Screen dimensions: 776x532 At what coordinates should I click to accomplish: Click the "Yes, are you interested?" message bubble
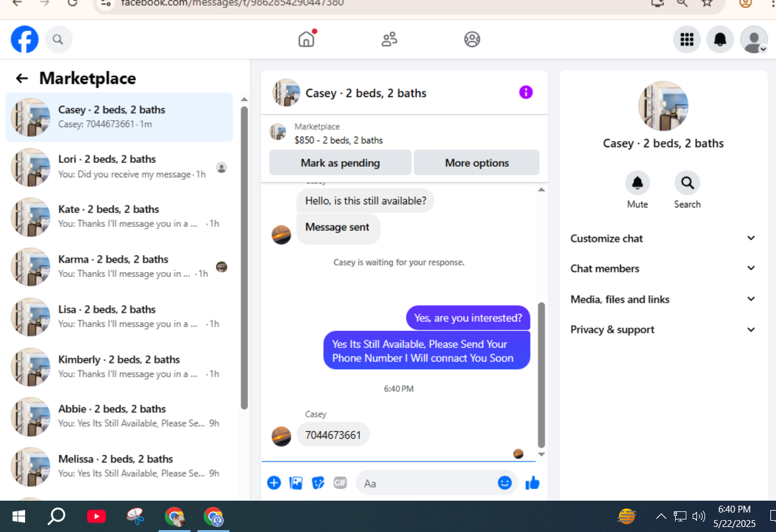click(x=468, y=318)
